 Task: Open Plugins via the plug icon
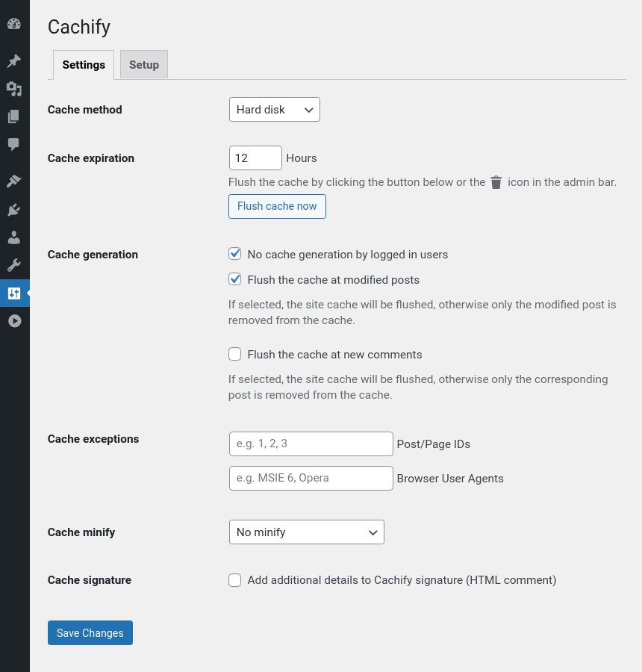(x=14, y=210)
